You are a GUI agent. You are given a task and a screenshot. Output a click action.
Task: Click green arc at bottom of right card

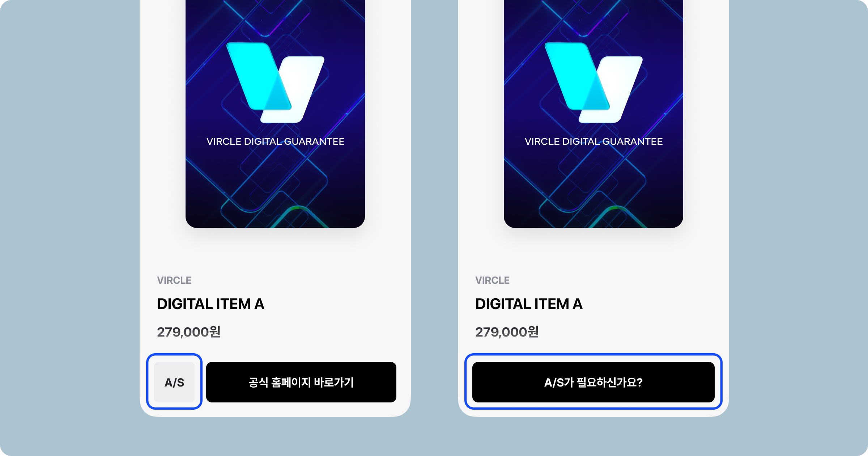[616, 209]
